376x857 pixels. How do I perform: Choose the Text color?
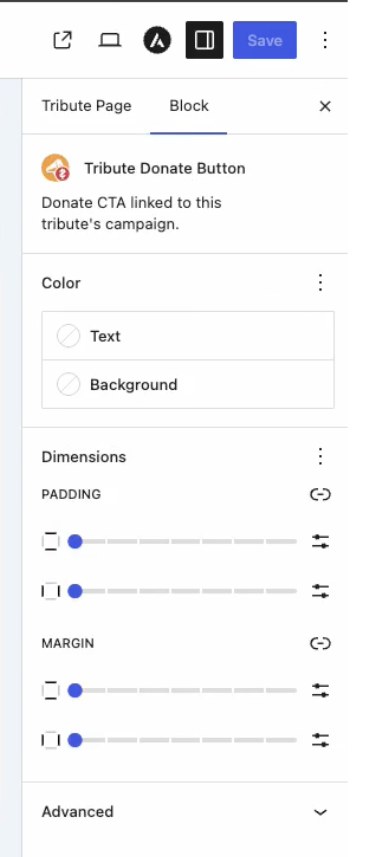tap(188, 336)
